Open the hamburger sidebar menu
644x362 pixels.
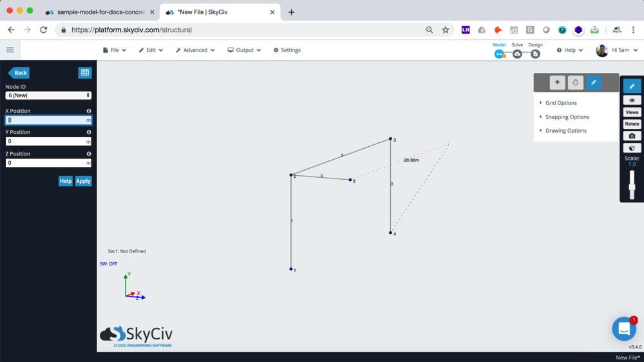[x=10, y=50]
